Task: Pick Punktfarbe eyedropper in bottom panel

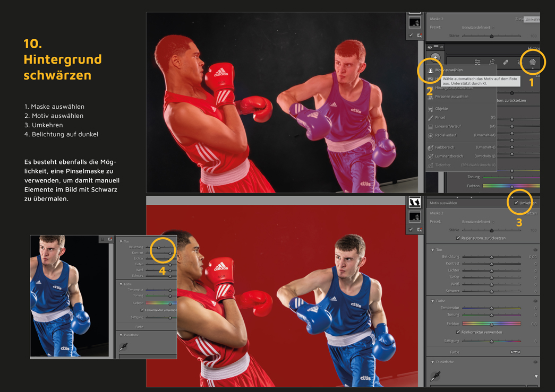Action: tap(435, 377)
